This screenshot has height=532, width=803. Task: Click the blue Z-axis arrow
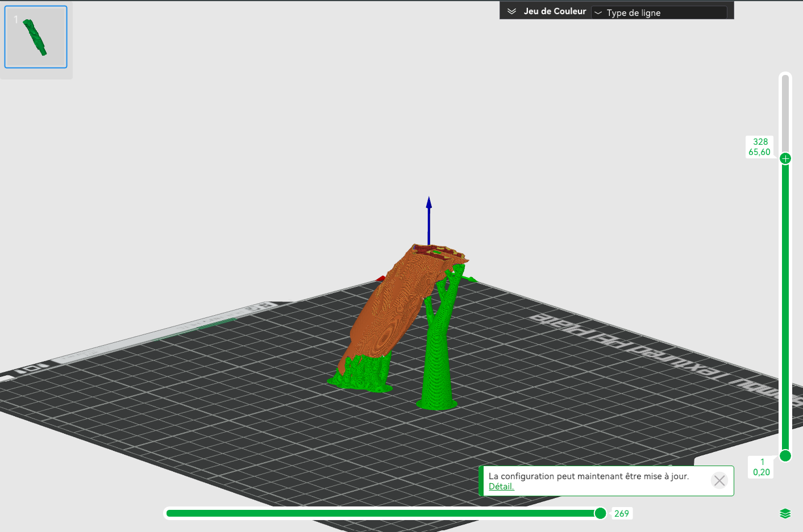[429, 220]
